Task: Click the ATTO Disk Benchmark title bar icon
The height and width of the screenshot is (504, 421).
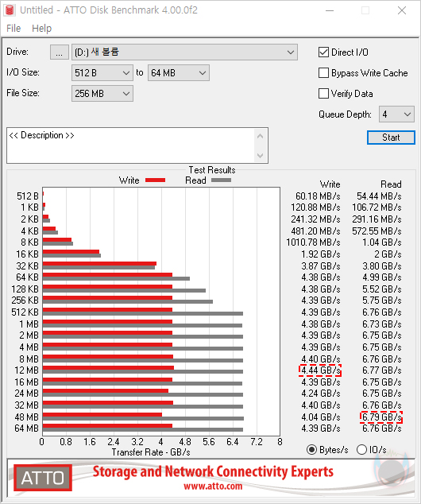Action: click(10, 10)
